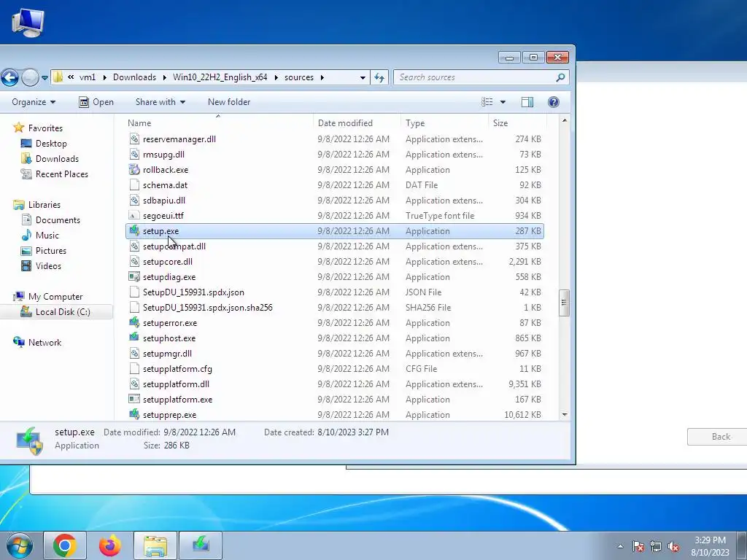Select the reservemanager.dll file icon
Screen dimensions: 747x560
(134, 139)
